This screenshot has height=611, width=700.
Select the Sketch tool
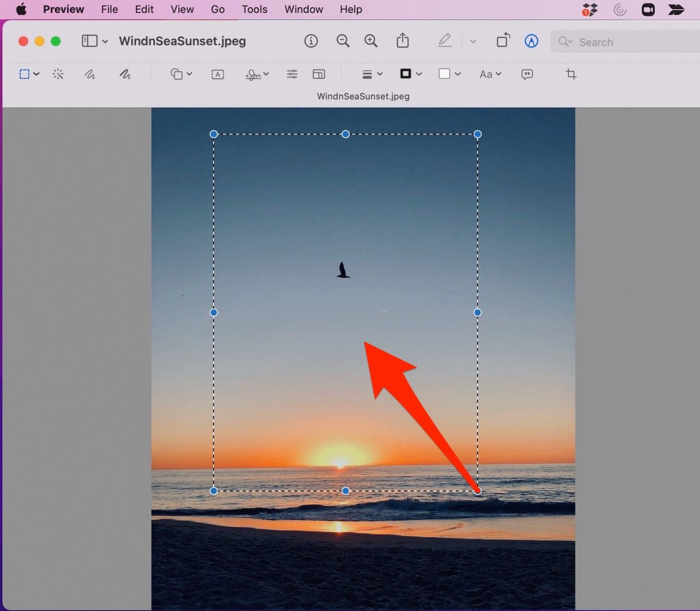pos(89,74)
